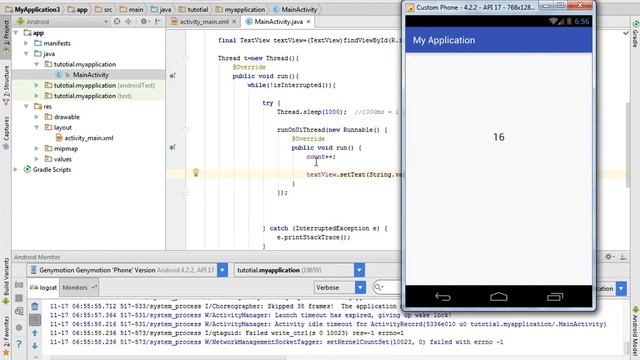Click the My Application title in emulator
The image size is (640, 360).
point(444,40)
